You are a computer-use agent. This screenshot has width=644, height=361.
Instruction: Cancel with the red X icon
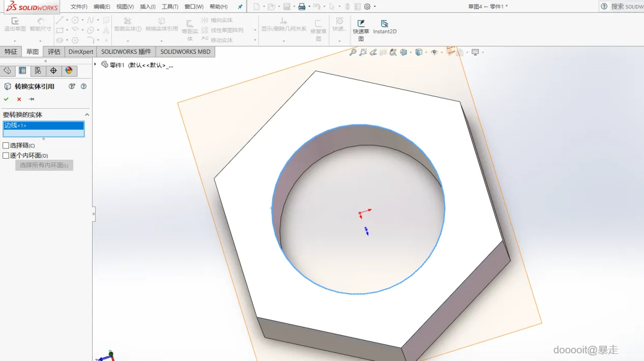click(x=19, y=99)
